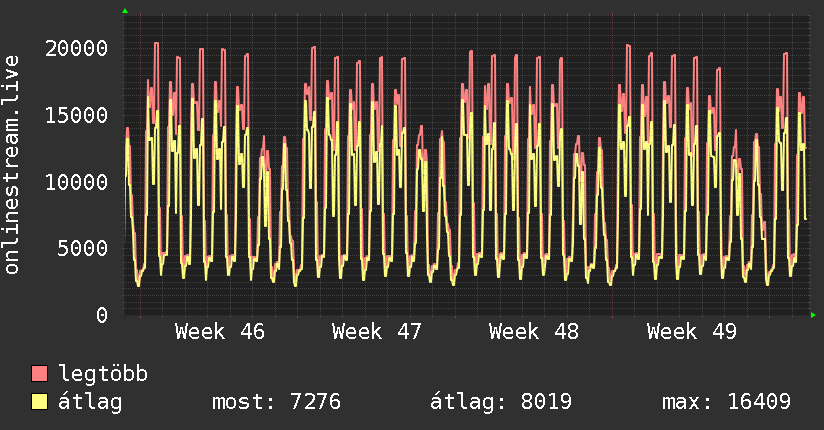Click the most: 7276 statistic

[277, 402]
